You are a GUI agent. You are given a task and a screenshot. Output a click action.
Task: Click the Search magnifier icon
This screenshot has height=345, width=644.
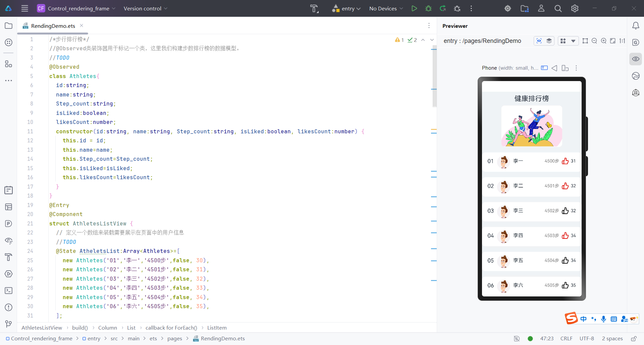[x=558, y=8]
